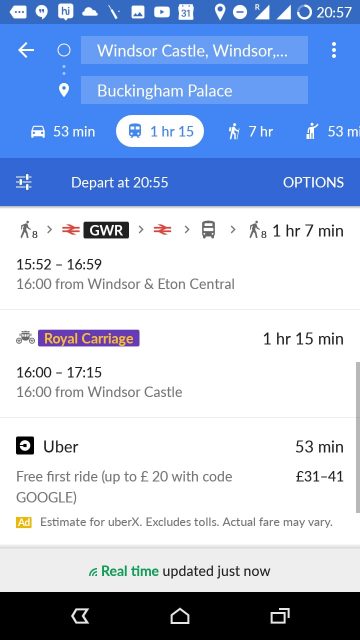Screen dimensions: 360x640
Task: Select walking mode 7 hr
Action: pos(251,131)
